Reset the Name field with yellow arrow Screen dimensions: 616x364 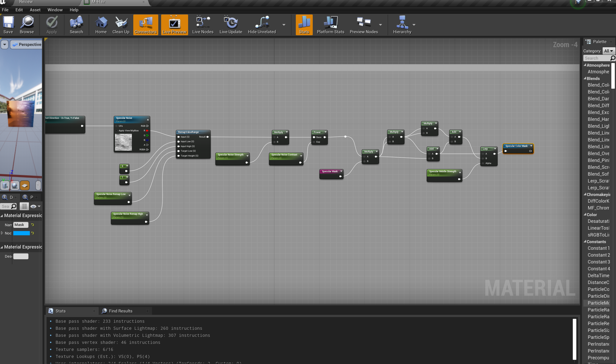click(32, 225)
